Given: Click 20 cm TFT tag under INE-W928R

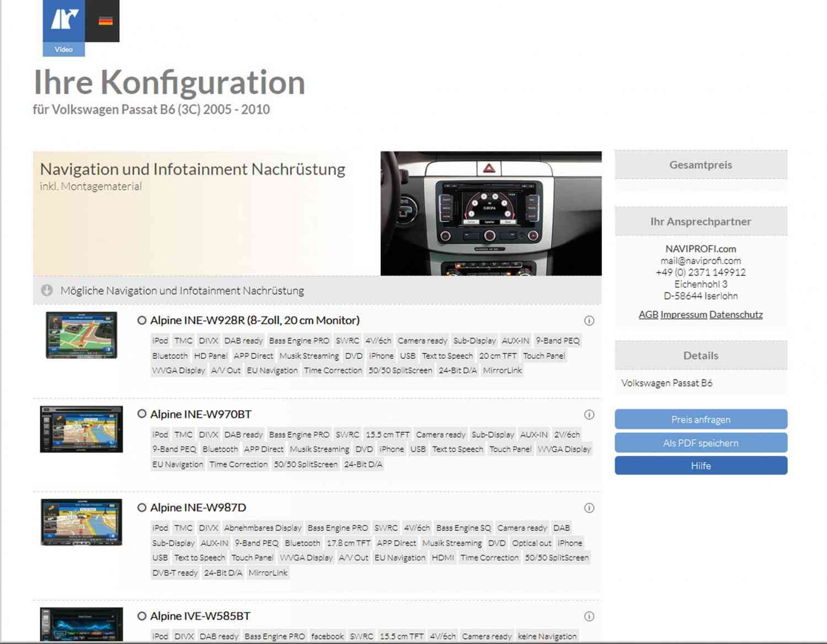Looking at the screenshot, I should click(x=498, y=356).
